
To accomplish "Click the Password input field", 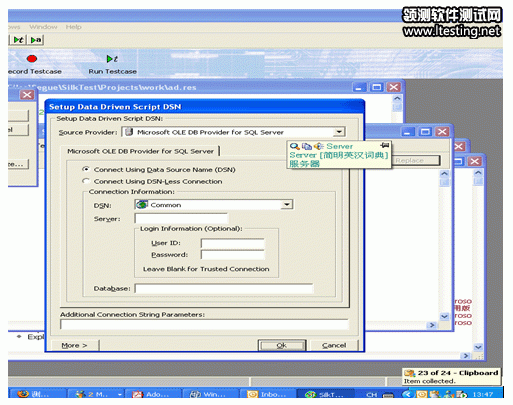I will pyautogui.click(x=233, y=255).
